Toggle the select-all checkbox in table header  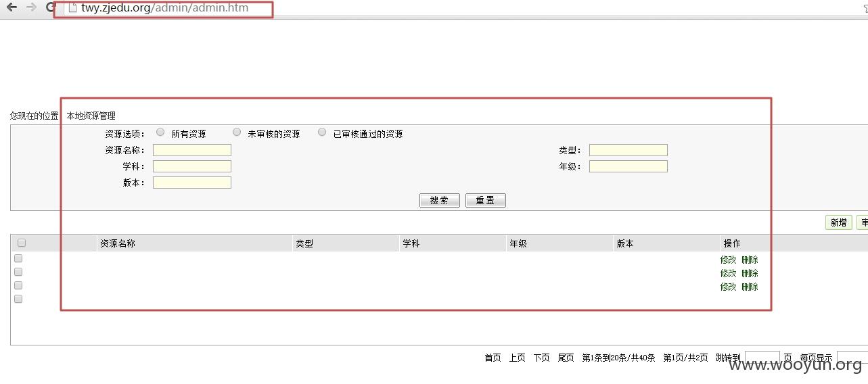(22, 243)
